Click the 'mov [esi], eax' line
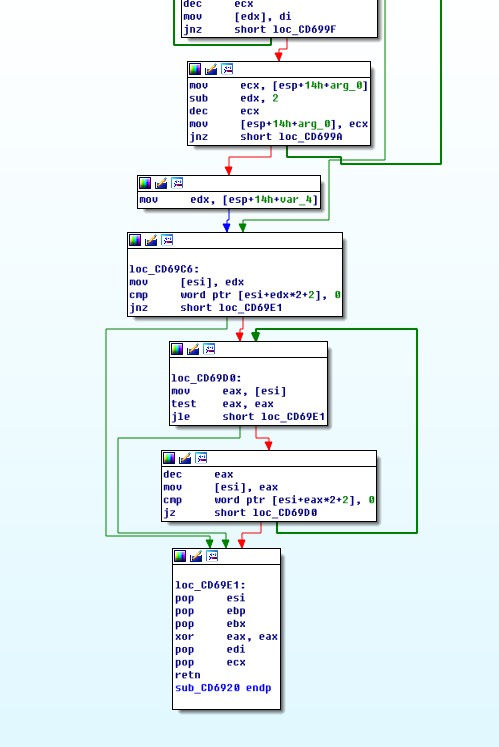The height and width of the screenshot is (747, 499). click(x=221, y=487)
